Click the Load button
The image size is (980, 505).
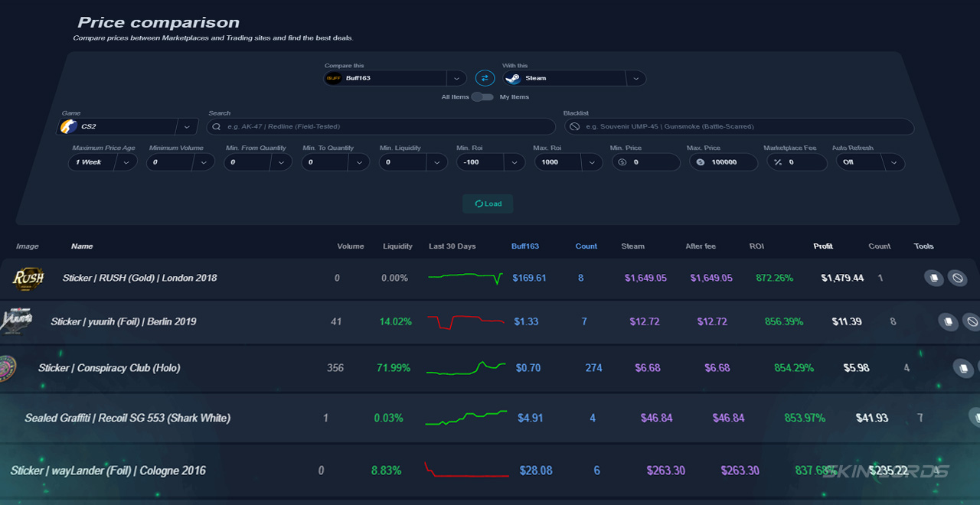click(488, 204)
